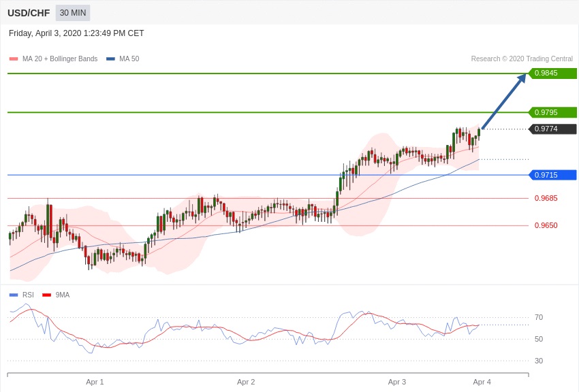The height and width of the screenshot is (392, 579).
Task: Click the red 0.9685 support label
Action: click(546, 198)
